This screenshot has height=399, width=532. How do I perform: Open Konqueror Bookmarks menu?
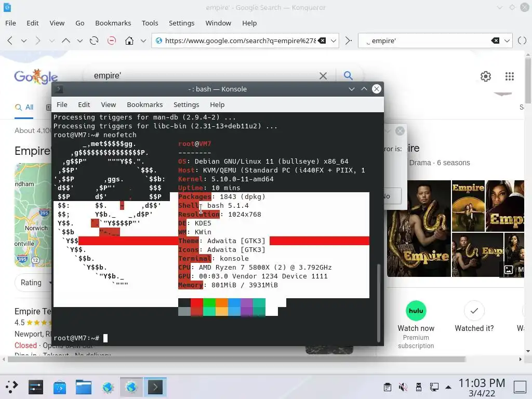[x=113, y=23]
